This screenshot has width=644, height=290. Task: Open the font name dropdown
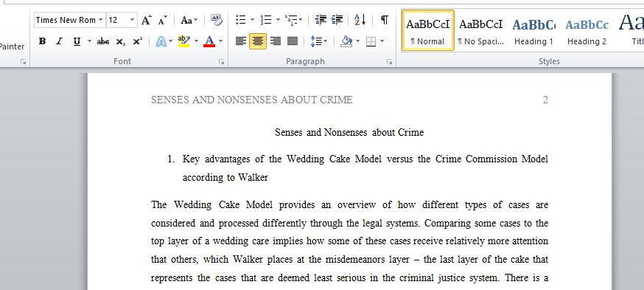(x=101, y=20)
